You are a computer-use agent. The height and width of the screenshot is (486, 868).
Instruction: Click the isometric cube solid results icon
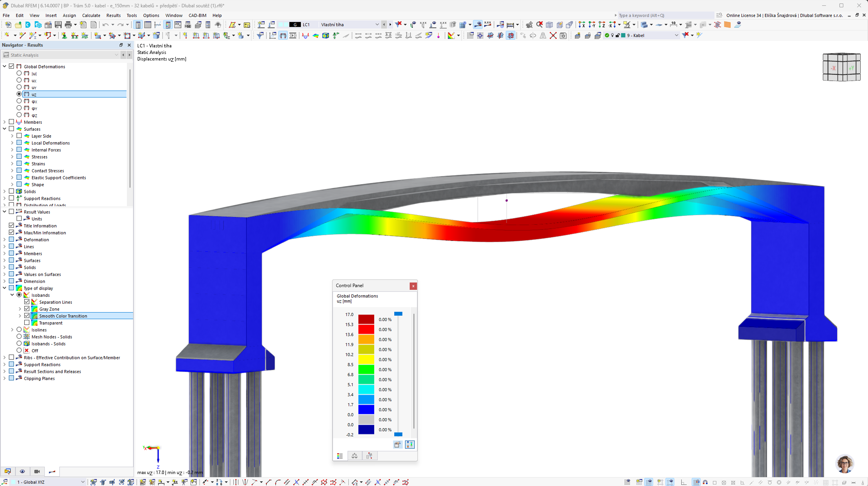point(326,35)
